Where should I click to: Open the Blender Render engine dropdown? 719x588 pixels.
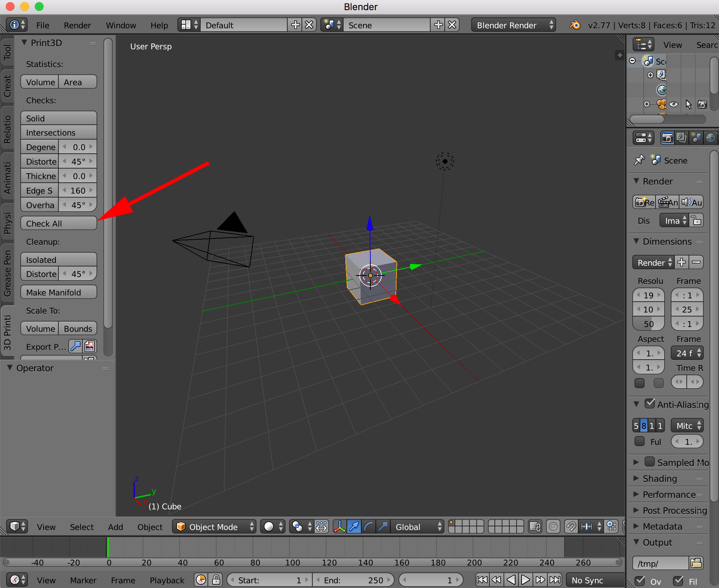(x=513, y=25)
